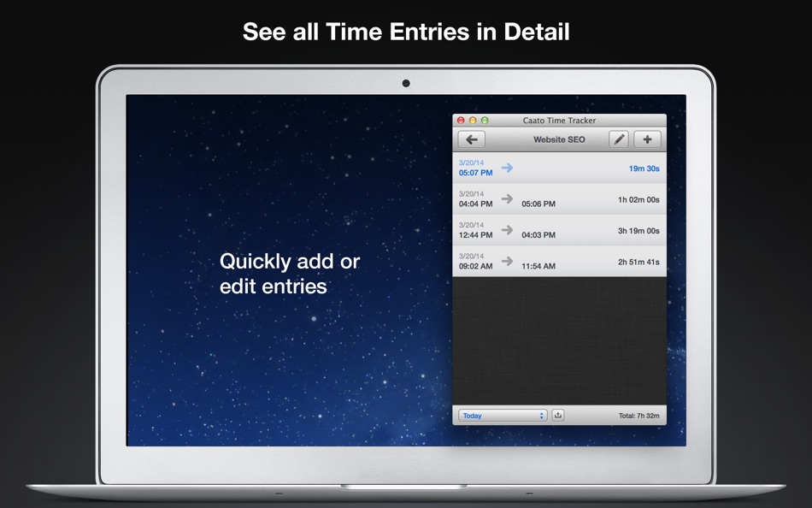Viewport: 812px width, 508px height.
Task: Click the Total: 7h 32m label
Action: point(639,416)
